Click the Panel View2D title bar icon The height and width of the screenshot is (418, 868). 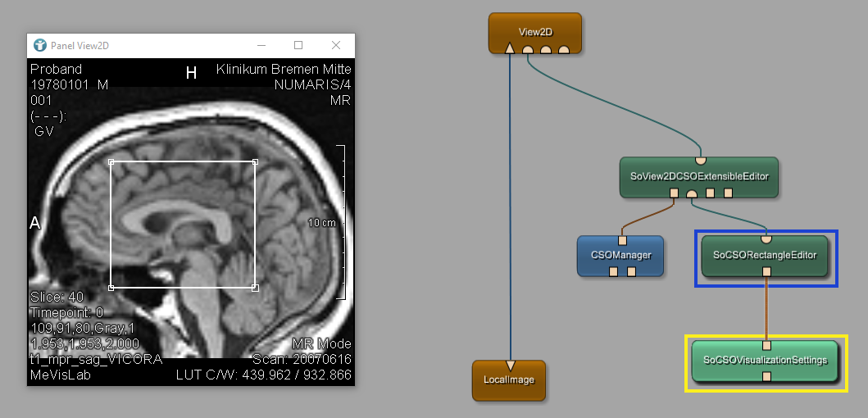coord(39,45)
